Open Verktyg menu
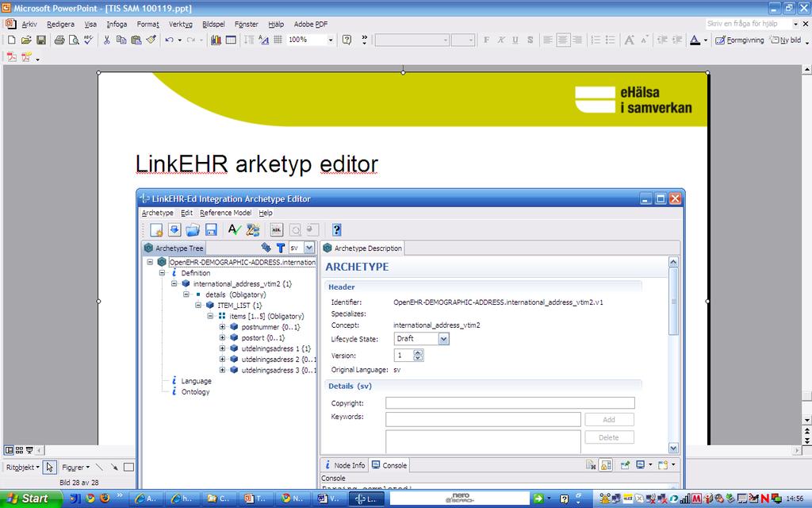Image resolution: width=812 pixels, height=508 pixels. [x=180, y=24]
